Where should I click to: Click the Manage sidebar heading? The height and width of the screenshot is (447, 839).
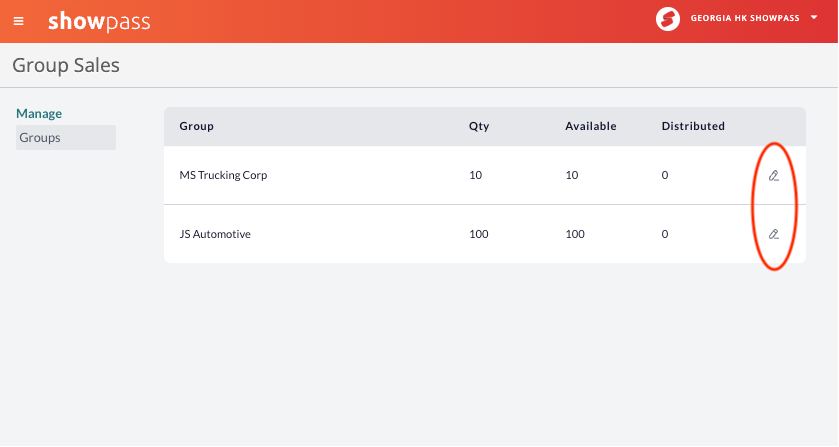coord(39,113)
